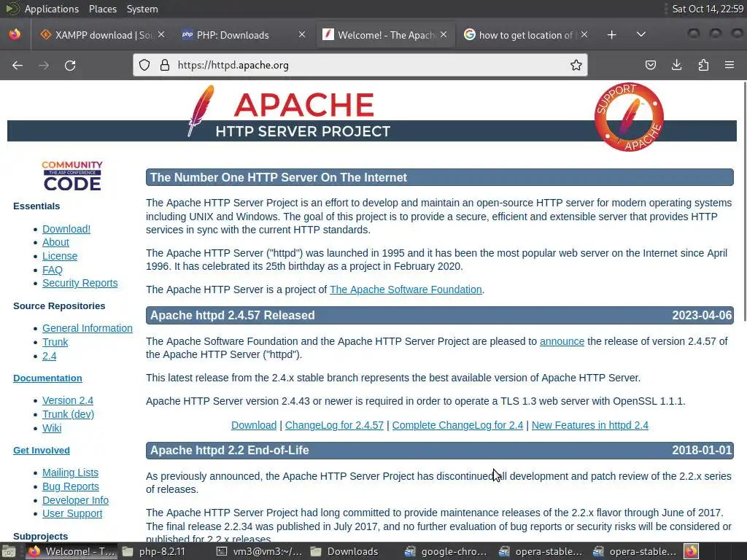
Task: Click the Download link under 2.4.57
Action: click(254, 425)
